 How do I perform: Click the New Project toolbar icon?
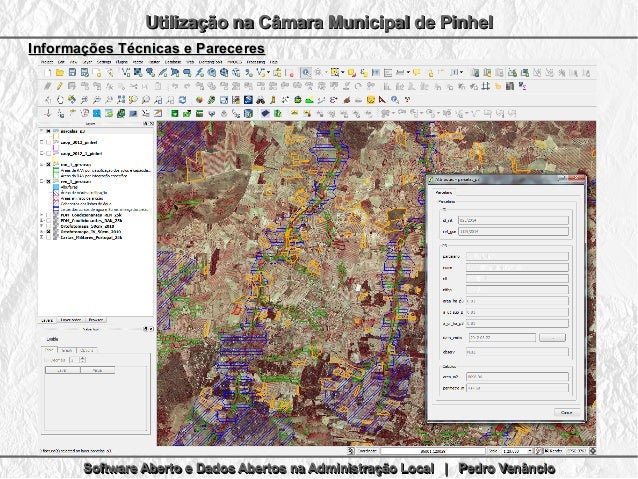point(46,73)
